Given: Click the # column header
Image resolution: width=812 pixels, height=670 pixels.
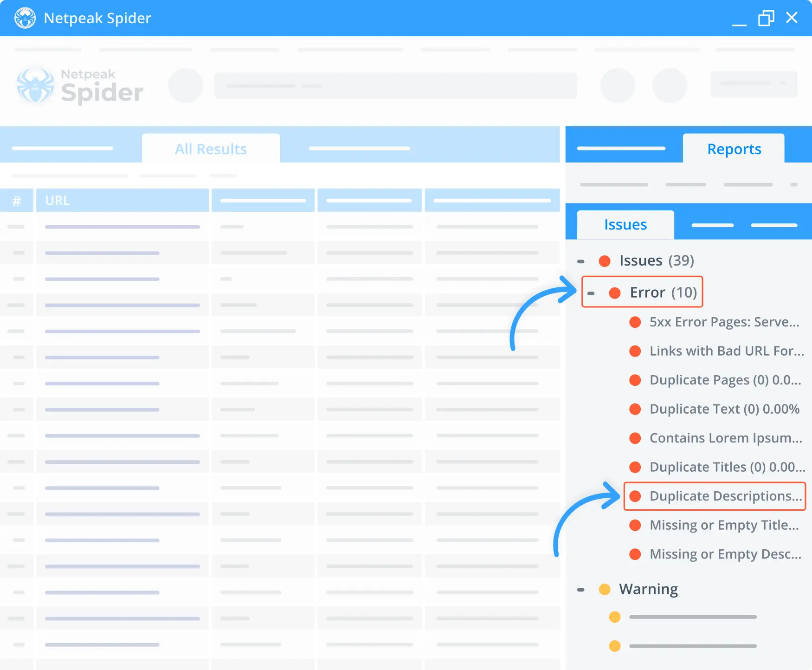Looking at the screenshot, I should coord(17,201).
